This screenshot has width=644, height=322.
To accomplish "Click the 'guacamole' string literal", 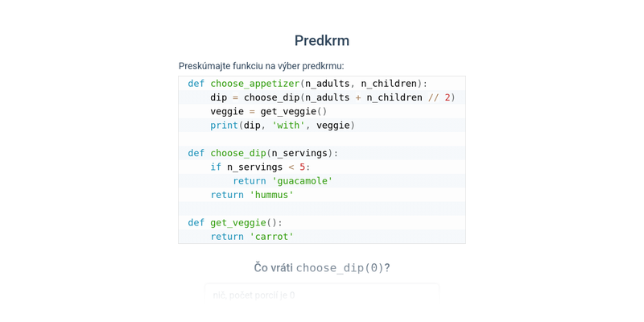I will point(302,181).
